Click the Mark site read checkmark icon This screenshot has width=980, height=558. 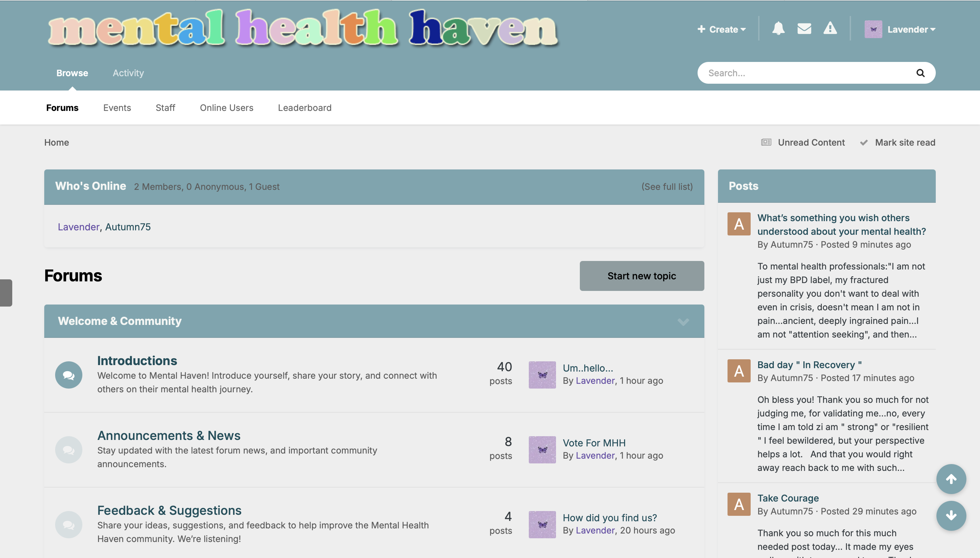point(864,142)
